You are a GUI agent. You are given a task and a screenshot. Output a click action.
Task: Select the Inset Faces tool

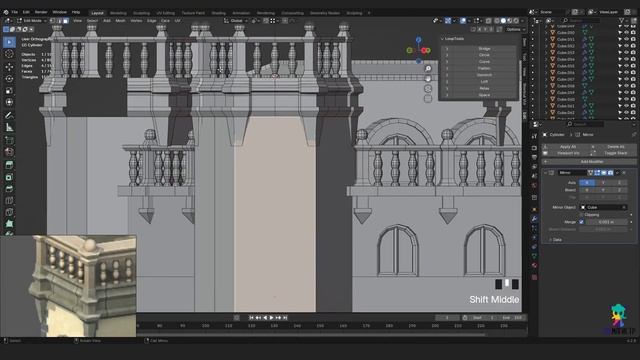pos(9,177)
